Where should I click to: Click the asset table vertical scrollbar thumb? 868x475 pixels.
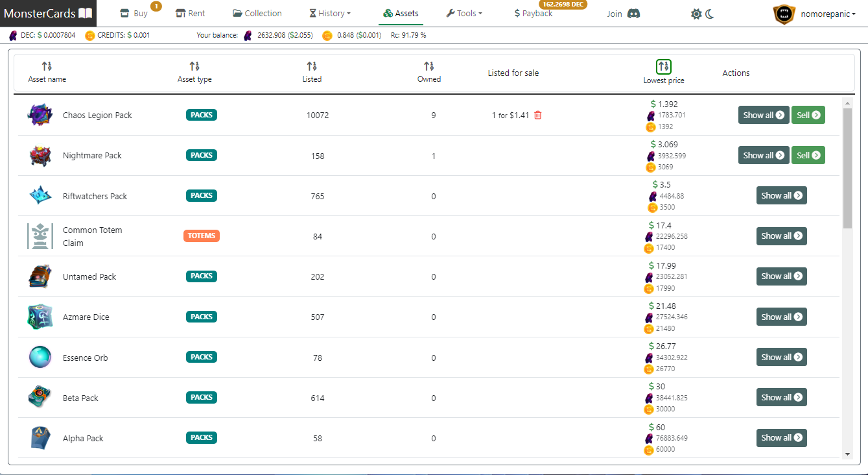pos(847,168)
